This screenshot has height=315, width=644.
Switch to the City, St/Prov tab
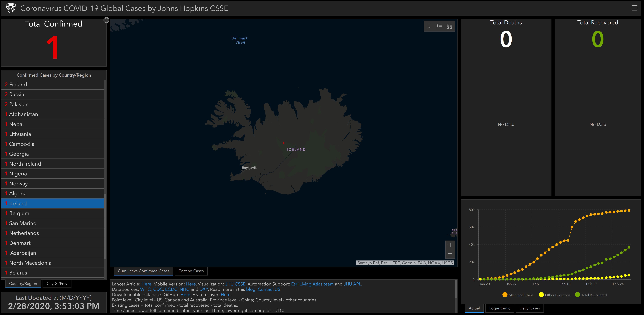(x=57, y=283)
